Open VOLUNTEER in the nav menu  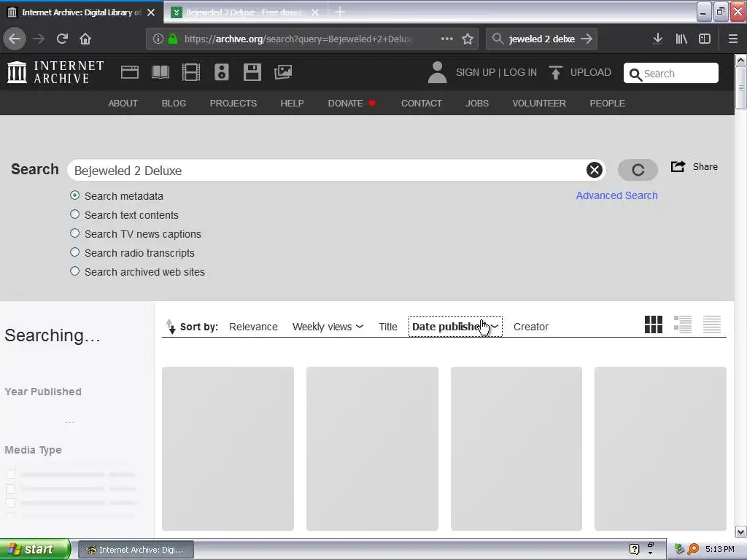point(539,104)
